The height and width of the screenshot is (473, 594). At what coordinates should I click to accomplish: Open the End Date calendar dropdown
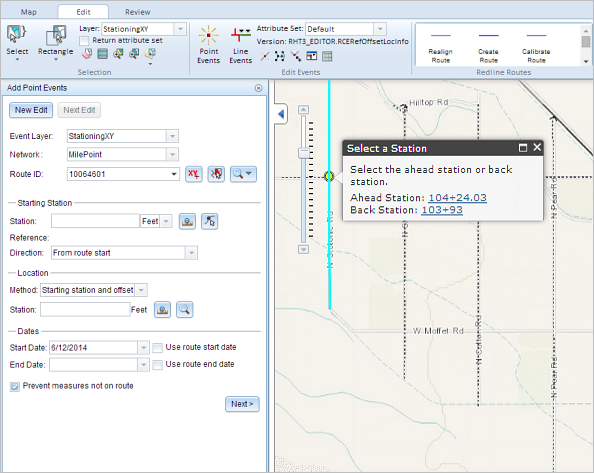pyautogui.click(x=144, y=365)
